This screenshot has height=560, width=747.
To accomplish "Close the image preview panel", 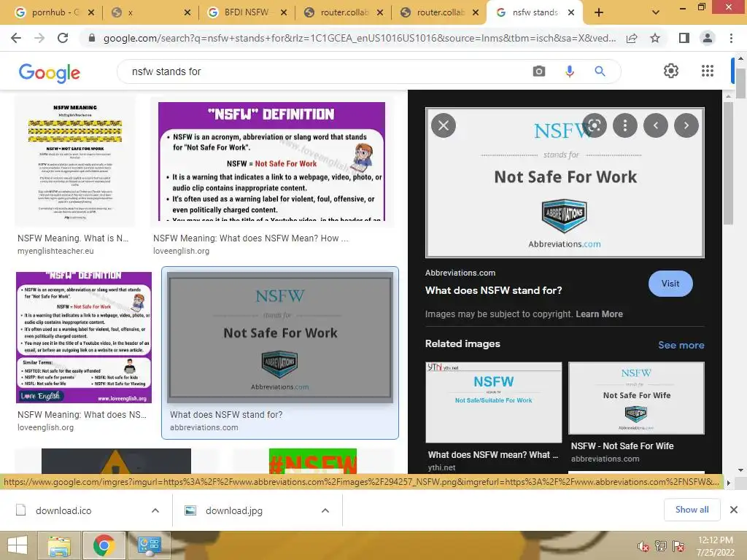I will pos(444,125).
